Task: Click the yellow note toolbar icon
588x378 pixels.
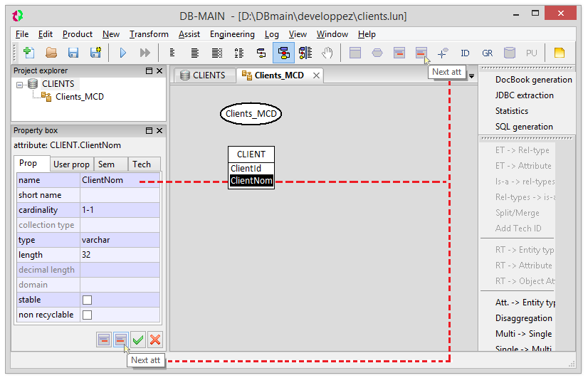Action: click(x=560, y=53)
